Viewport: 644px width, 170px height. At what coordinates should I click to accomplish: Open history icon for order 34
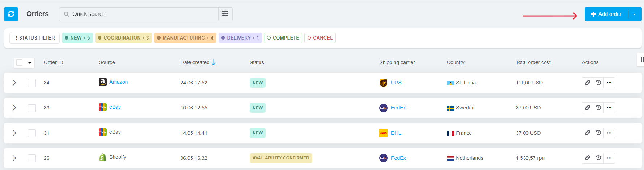click(x=598, y=83)
